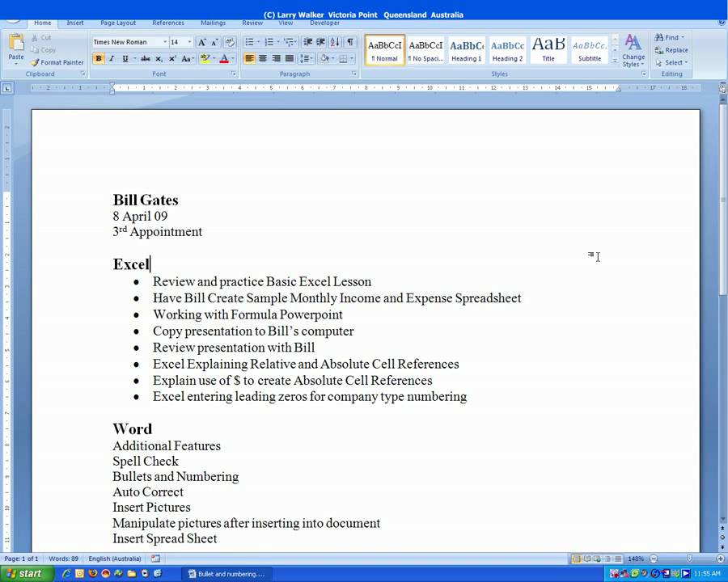Screen dimensions: 728x582
Task: Open the References tab
Action: pyautogui.click(x=168, y=23)
